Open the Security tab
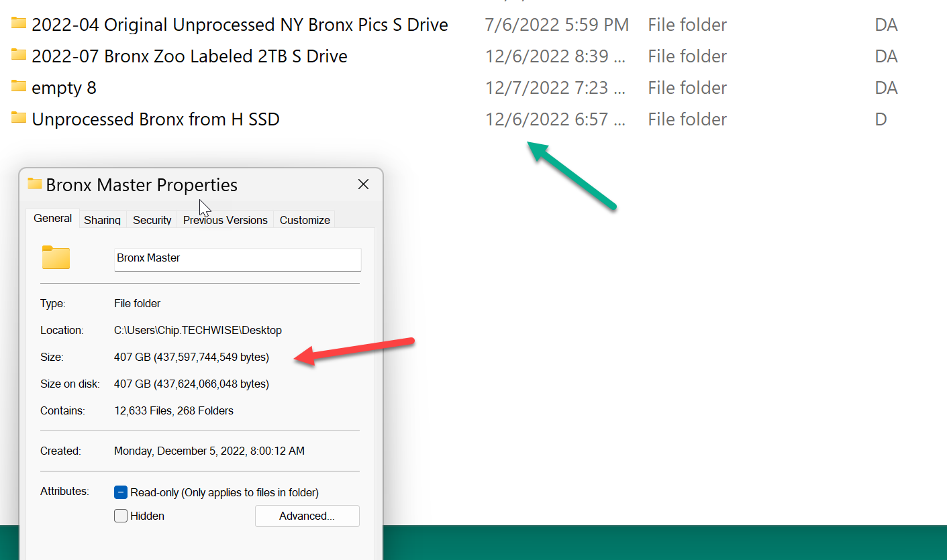The image size is (947, 560). 152,219
